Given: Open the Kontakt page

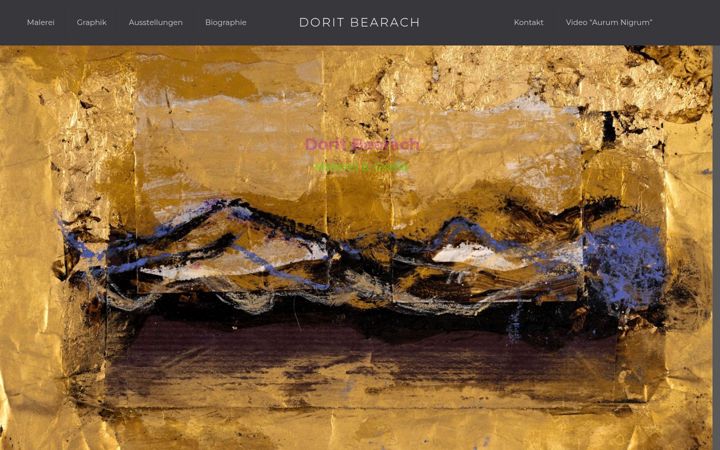Looking at the screenshot, I should tap(529, 22).
